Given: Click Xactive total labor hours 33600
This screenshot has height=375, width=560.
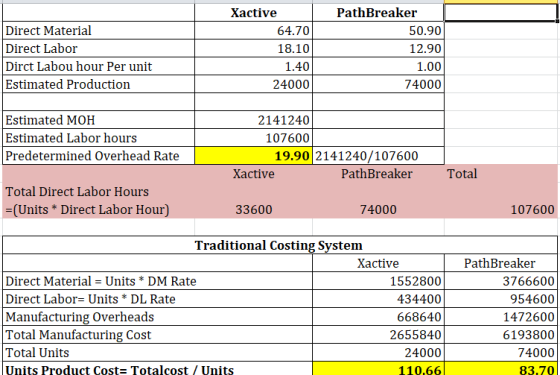Looking at the screenshot, I should 254,210.
